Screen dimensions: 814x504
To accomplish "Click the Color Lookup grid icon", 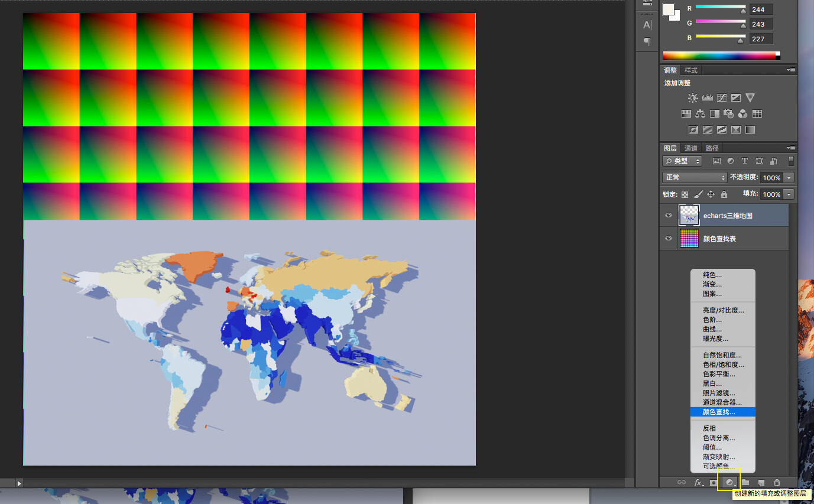I will coord(757,113).
